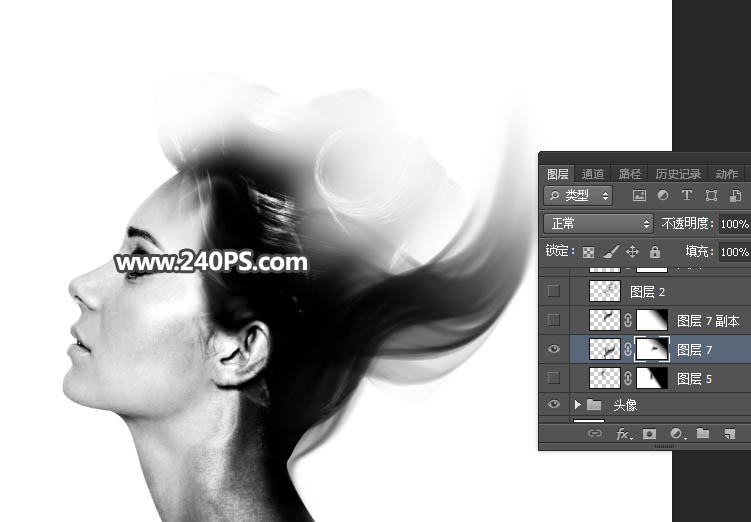Select 图层 7 layer thumbnail
Screen dimensions: 751x522
tap(604, 350)
